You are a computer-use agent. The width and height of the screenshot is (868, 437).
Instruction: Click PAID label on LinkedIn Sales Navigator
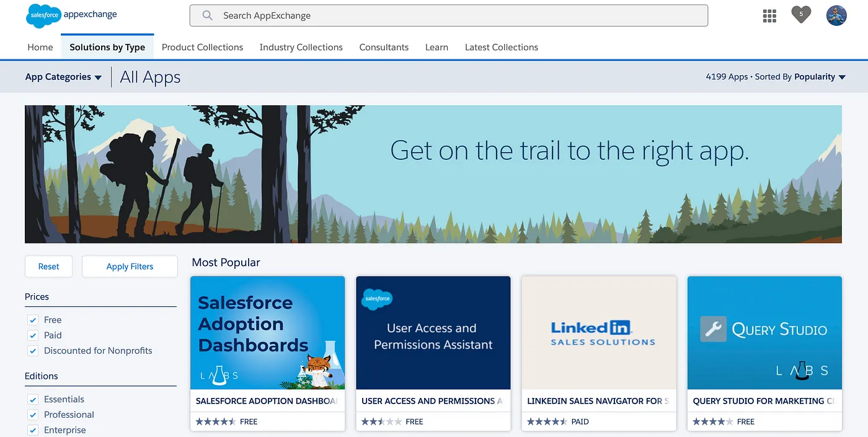[580, 422]
